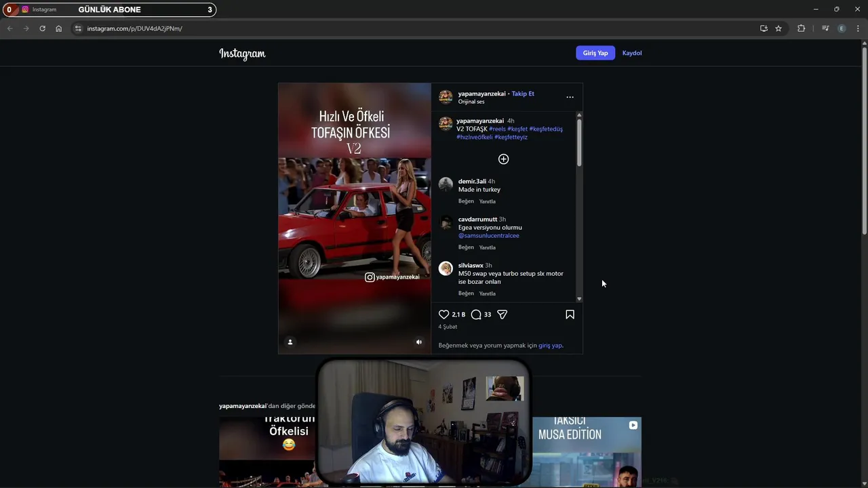Reload the page in the browser
The image size is (868, 488).
point(42,28)
